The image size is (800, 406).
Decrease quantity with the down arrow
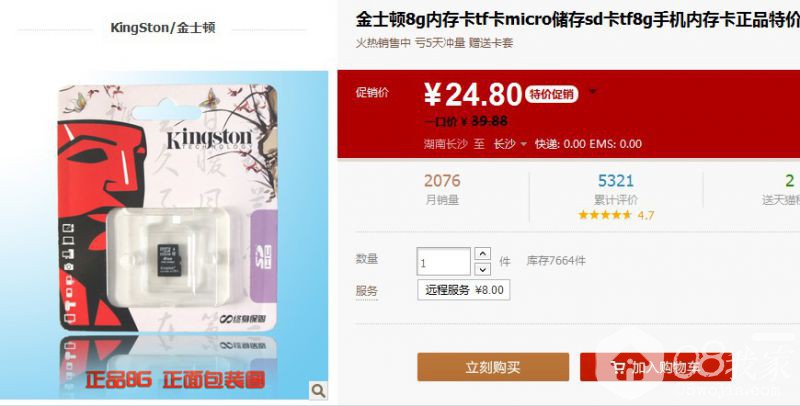[483, 269]
